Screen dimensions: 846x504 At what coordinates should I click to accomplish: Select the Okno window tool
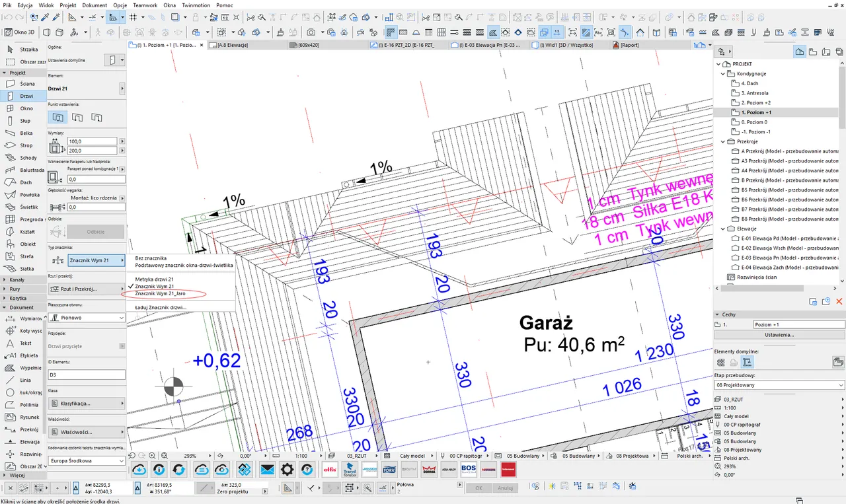point(23,108)
